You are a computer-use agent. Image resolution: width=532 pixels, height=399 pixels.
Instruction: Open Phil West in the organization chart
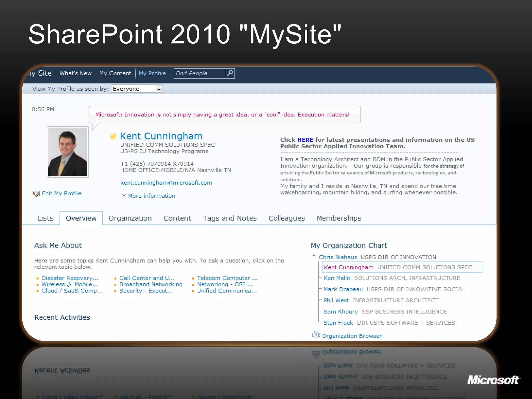[x=336, y=300]
